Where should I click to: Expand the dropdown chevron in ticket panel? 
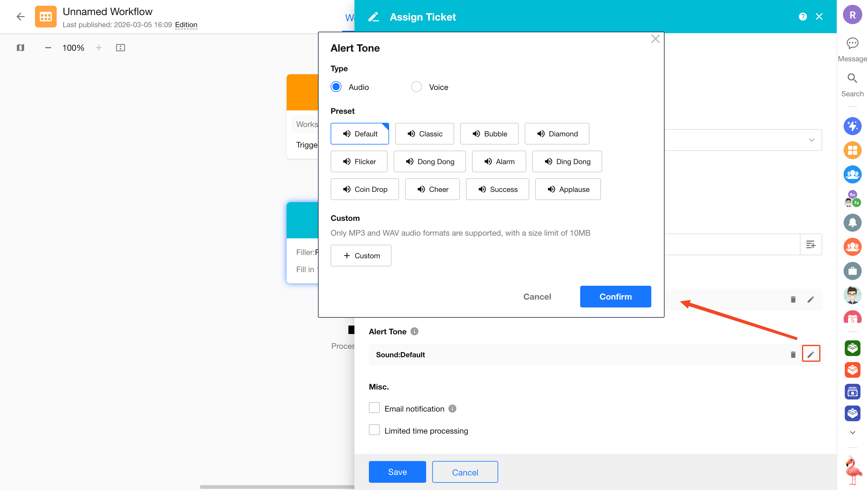pyautogui.click(x=811, y=140)
